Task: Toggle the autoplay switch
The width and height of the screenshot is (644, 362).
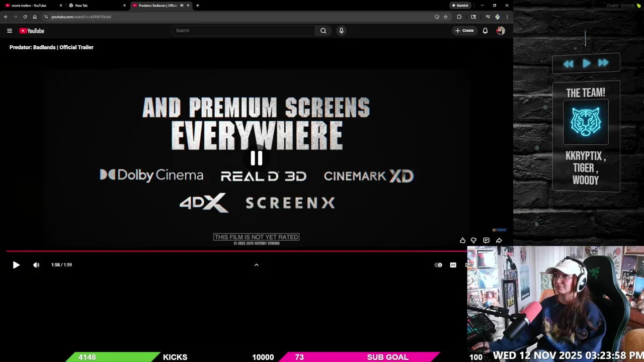Action: [438, 265]
